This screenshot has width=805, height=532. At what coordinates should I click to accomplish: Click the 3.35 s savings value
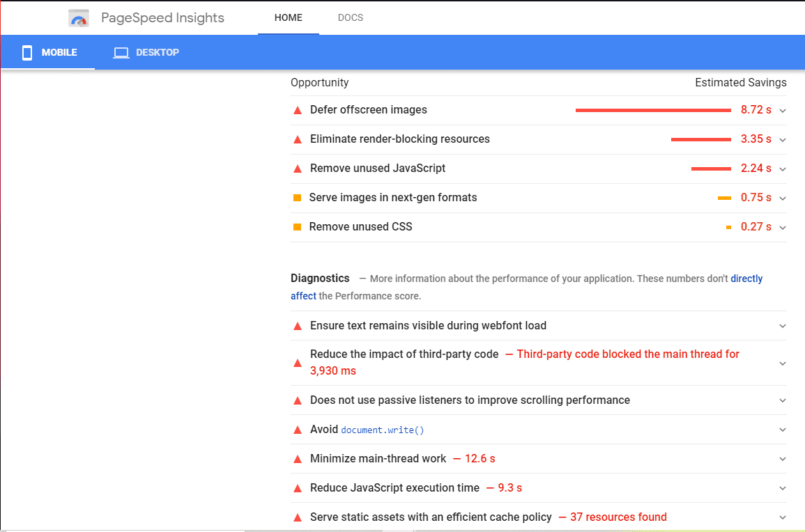[756, 139]
